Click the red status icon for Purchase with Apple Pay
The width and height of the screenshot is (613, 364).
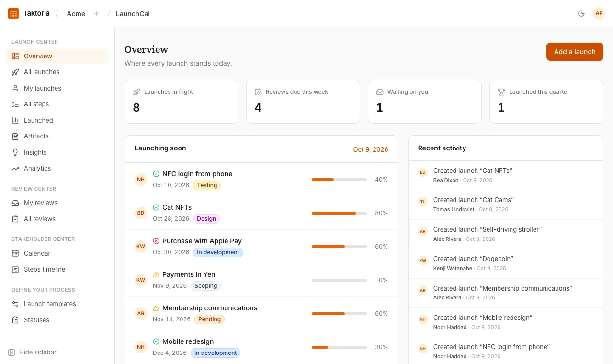pyautogui.click(x=156, y=241)
